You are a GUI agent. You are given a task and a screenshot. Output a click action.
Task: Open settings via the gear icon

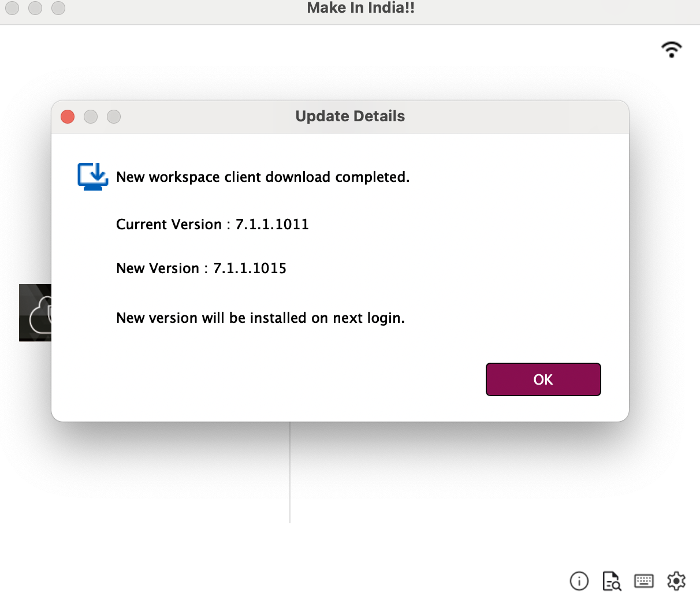click(x=676, y=580)
